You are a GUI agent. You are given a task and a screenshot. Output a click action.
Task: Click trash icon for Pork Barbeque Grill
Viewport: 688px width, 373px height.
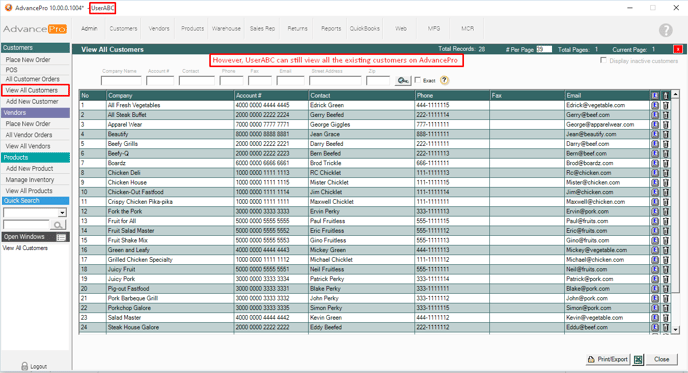[665, 298]
